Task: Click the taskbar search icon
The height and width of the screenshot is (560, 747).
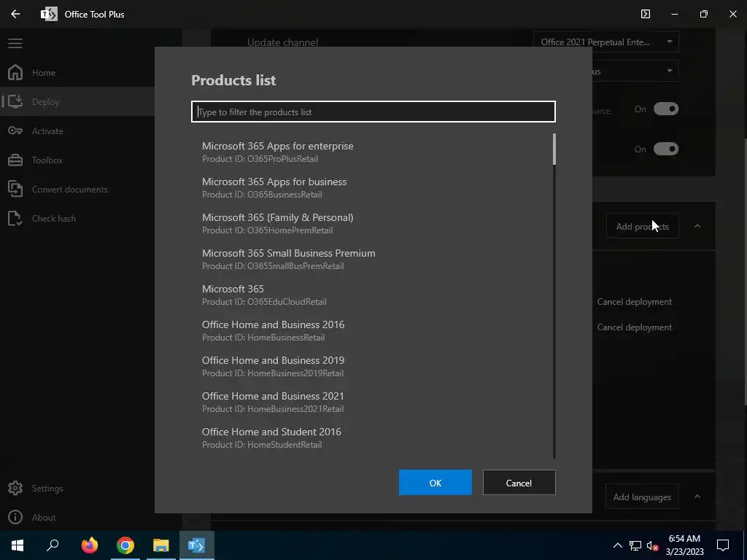Action: (53, 545)
